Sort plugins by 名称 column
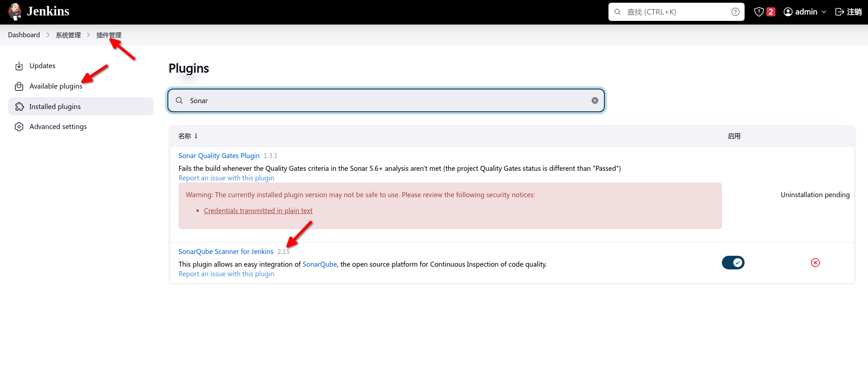Viewport: 868px width, 368px height. 188,136
